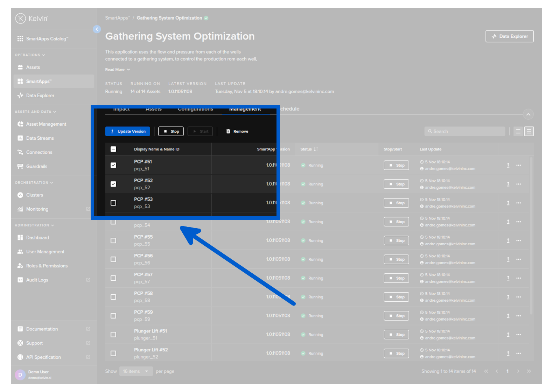Open Data Streams in the sidebar

click(40, 138)
